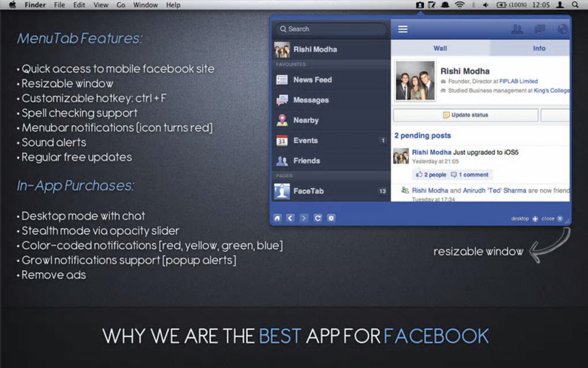Switch to the Info tab
This screenshot has width=588, height=368.
click(x=530, y=48)
